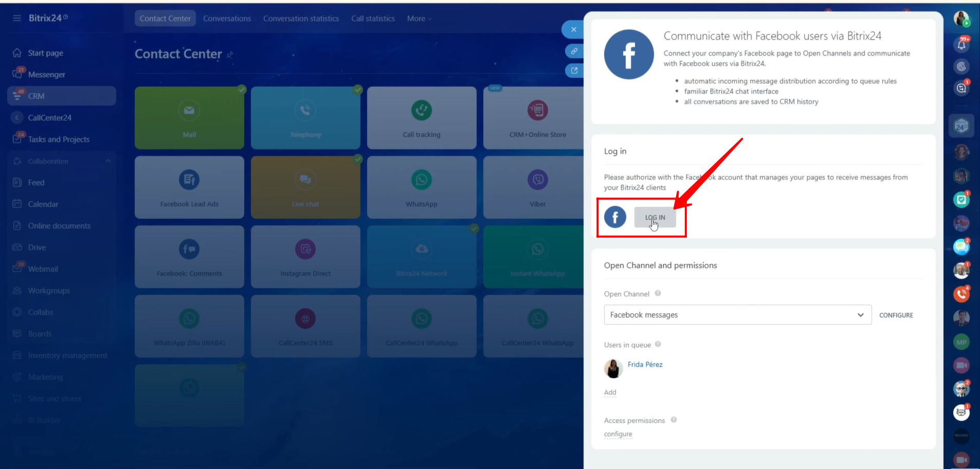Viewport: 980px width, 469px height.
Task: Open the Call tracking tile
Action: coord(422,118)
